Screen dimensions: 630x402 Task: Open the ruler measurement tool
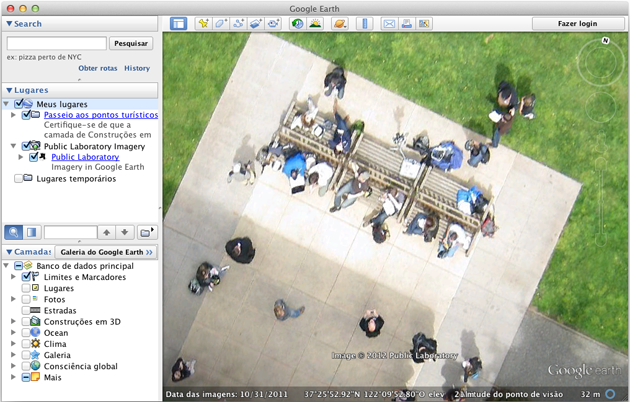365,24
